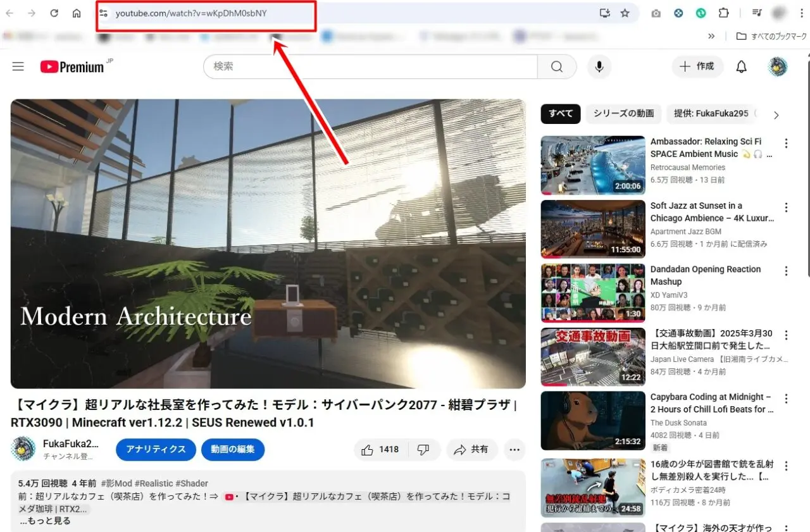Image resolution: width=810 pixels, height=532 pixels.
Task: Open the browser home page icon
Action: pos(77,13)
